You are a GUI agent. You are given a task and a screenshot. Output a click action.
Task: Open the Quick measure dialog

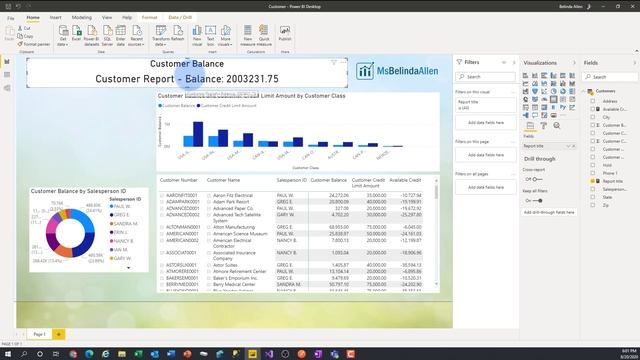[264, 35]
